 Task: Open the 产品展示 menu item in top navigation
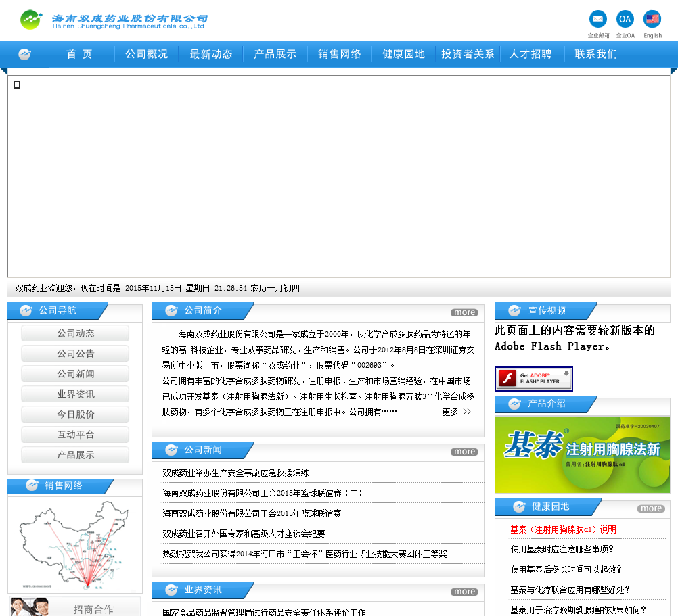coord(275,54)
